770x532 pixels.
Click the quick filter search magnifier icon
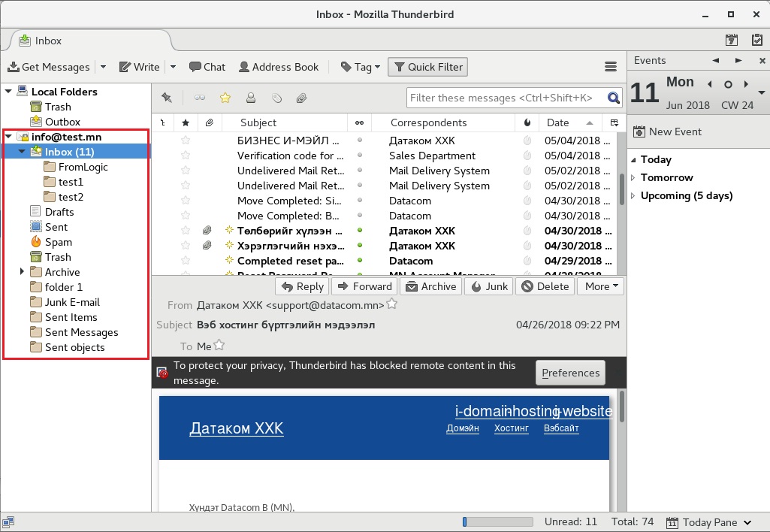[x=613, y=98]
